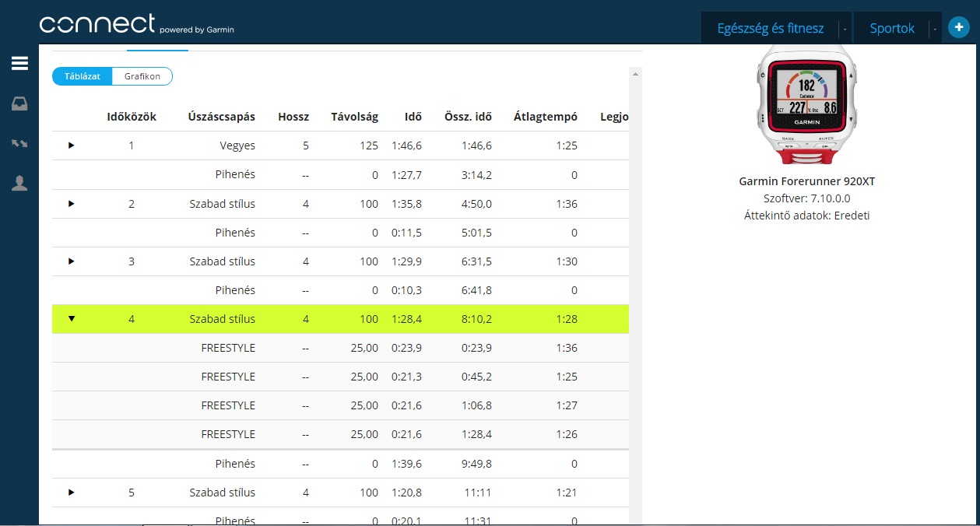Click the Áttekintő adatok: Eredeti text
This screenshot has width=980, height=526.
point(806,216)
